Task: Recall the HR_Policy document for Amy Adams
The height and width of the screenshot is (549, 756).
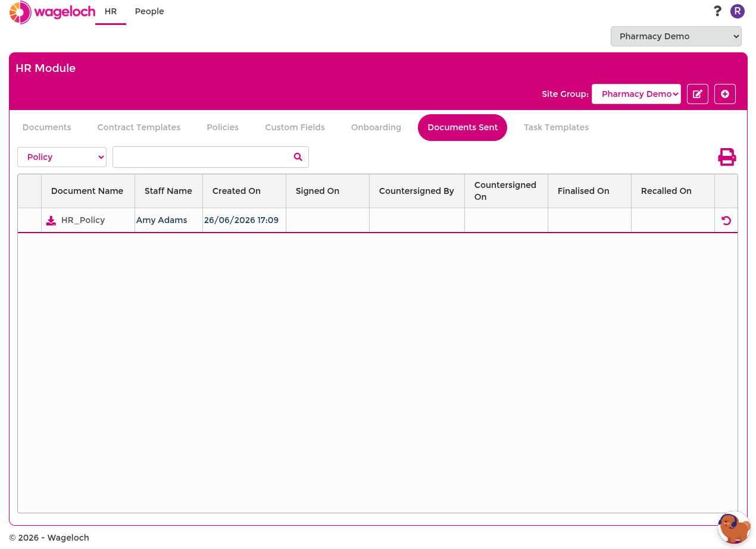Action: [x=726, y=221]
